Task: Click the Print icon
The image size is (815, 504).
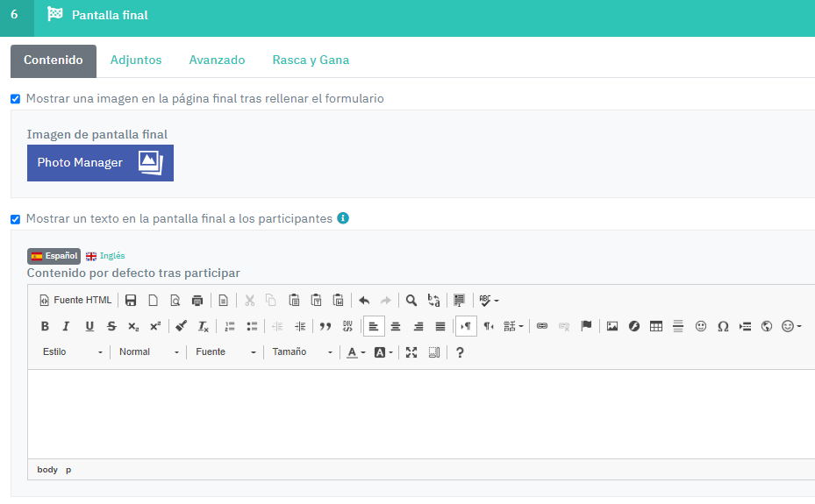Action: (197, 300)
